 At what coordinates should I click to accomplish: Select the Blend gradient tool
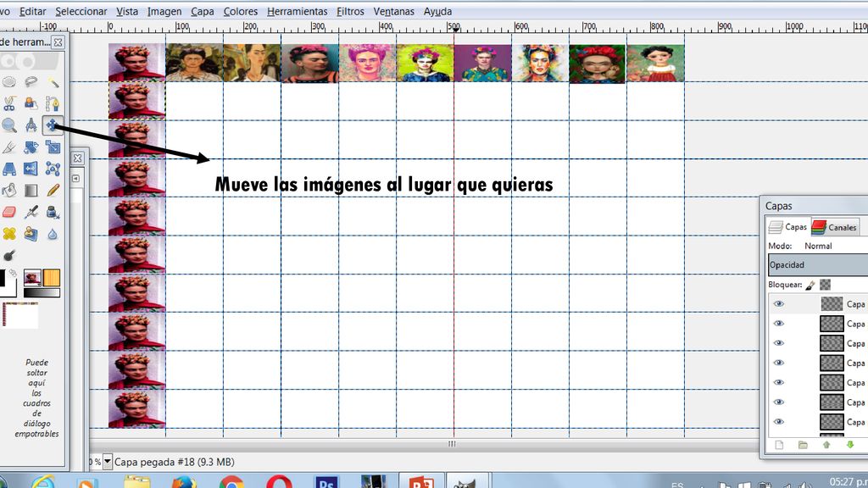coord(31,191)
